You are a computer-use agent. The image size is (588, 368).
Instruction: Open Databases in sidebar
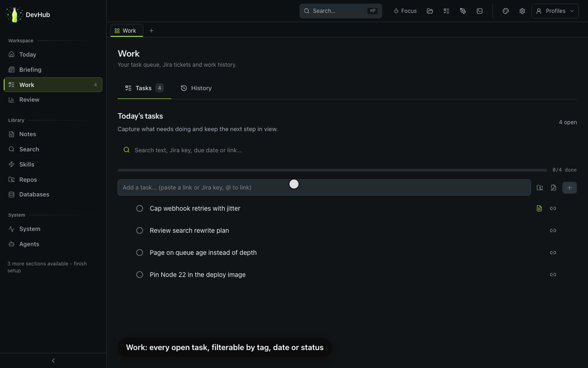point(53,194)
